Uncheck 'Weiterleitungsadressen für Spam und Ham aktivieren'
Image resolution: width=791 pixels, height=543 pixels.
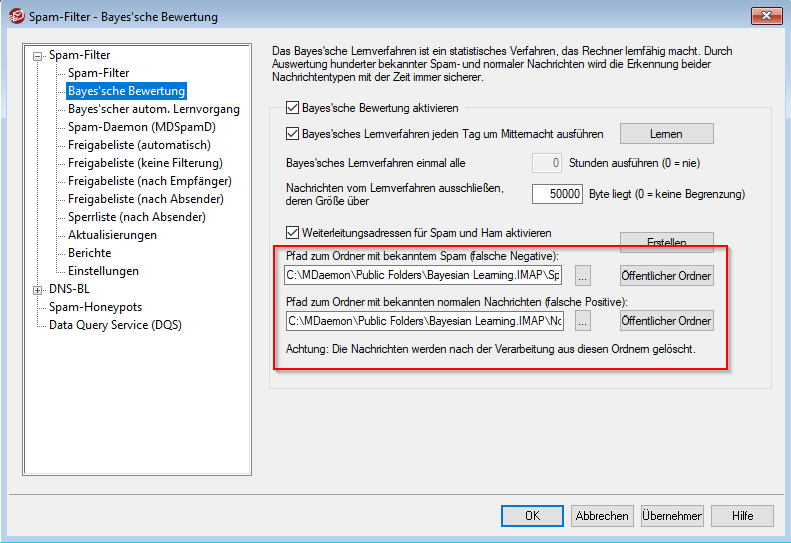293,232
